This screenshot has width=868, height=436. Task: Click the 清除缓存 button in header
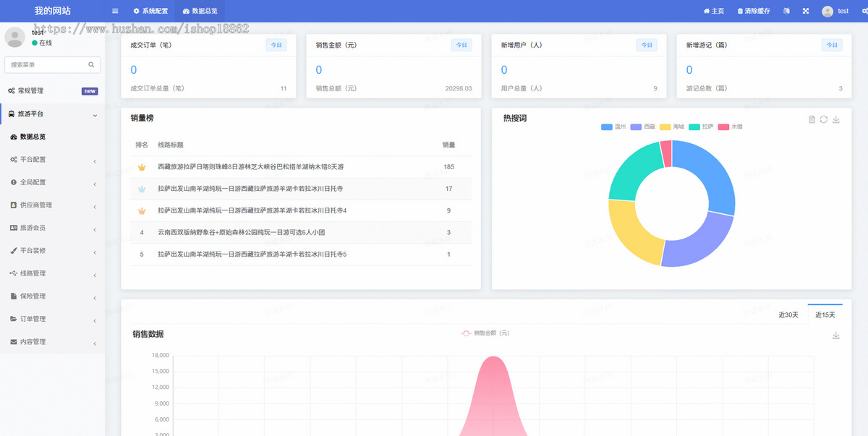point(753,11)
